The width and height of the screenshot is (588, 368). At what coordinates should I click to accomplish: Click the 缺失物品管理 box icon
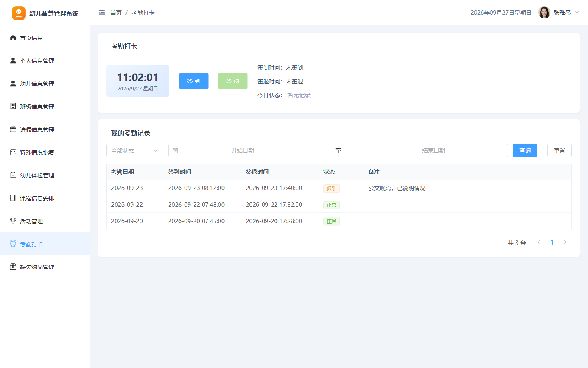point(13,267)
